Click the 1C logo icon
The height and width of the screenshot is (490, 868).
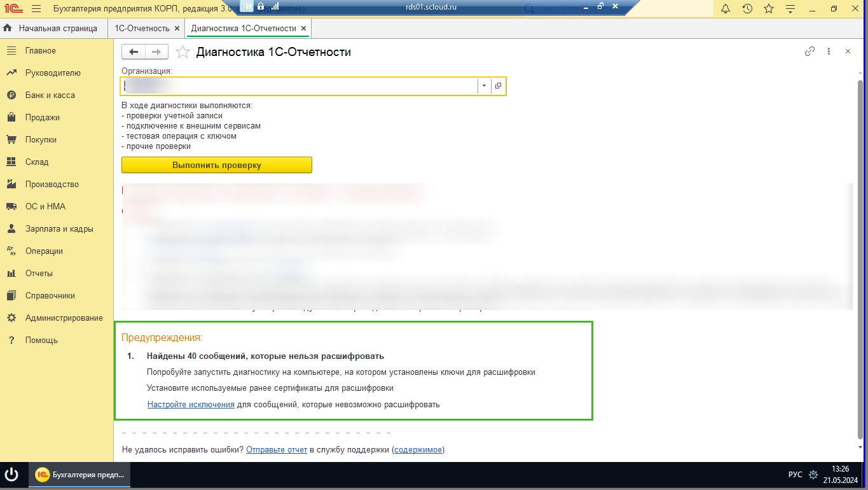coord(12,9)
